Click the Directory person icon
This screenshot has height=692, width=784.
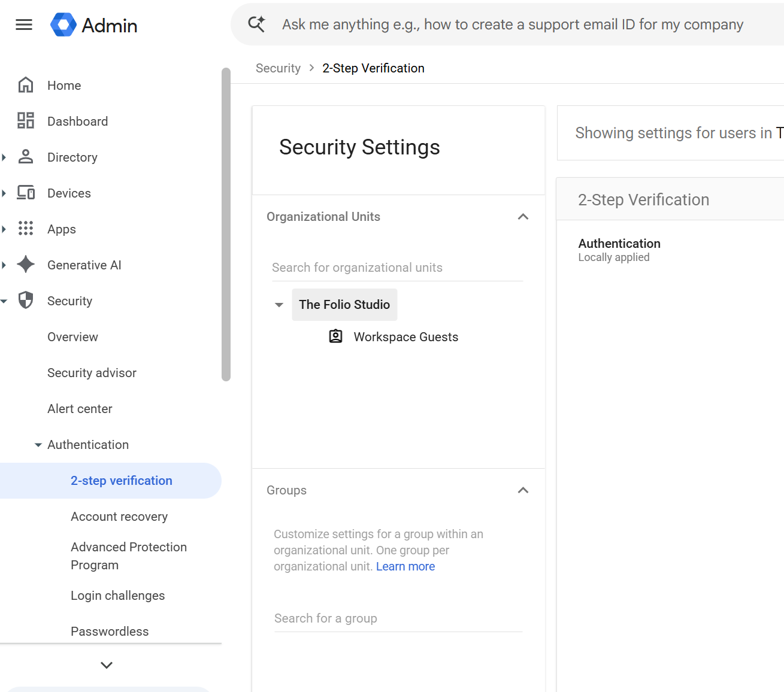click(26, 157)
